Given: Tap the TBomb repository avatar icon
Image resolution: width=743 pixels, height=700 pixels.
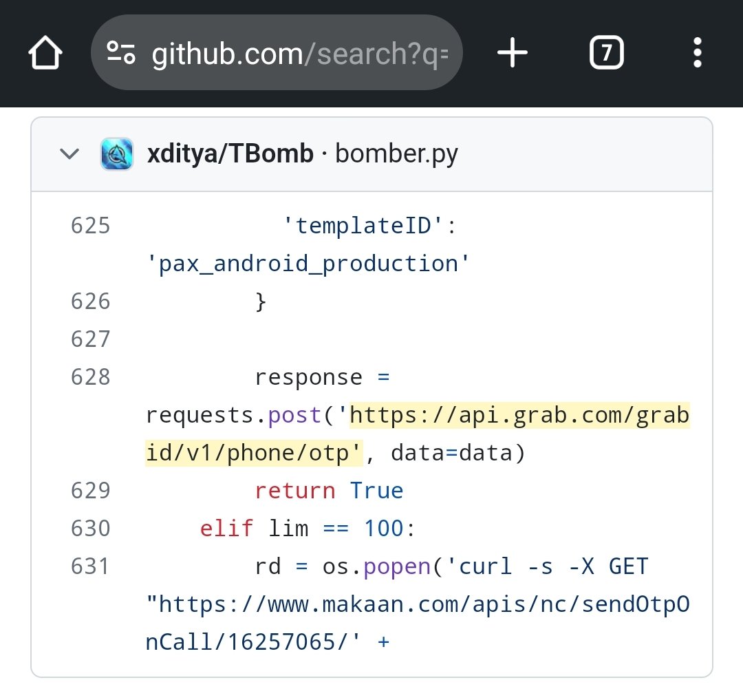Looking at the screenshot, I should (x=117, y=153).
